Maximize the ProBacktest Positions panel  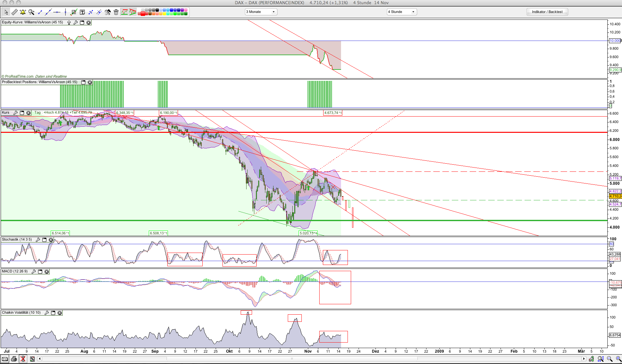[83, 82]
